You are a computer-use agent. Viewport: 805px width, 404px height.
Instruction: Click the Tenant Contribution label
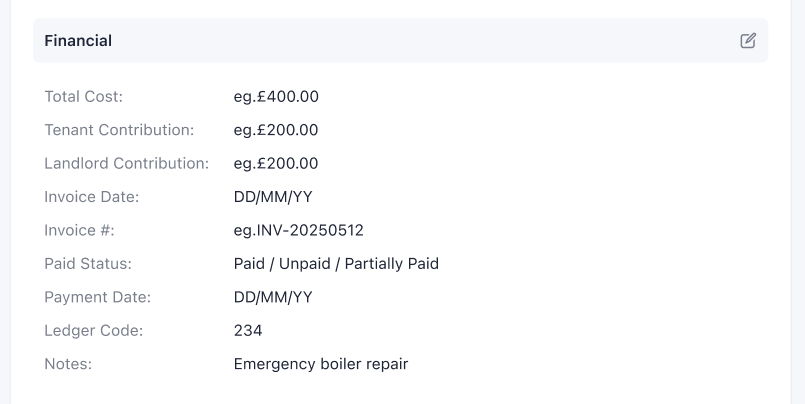(119, 130)
